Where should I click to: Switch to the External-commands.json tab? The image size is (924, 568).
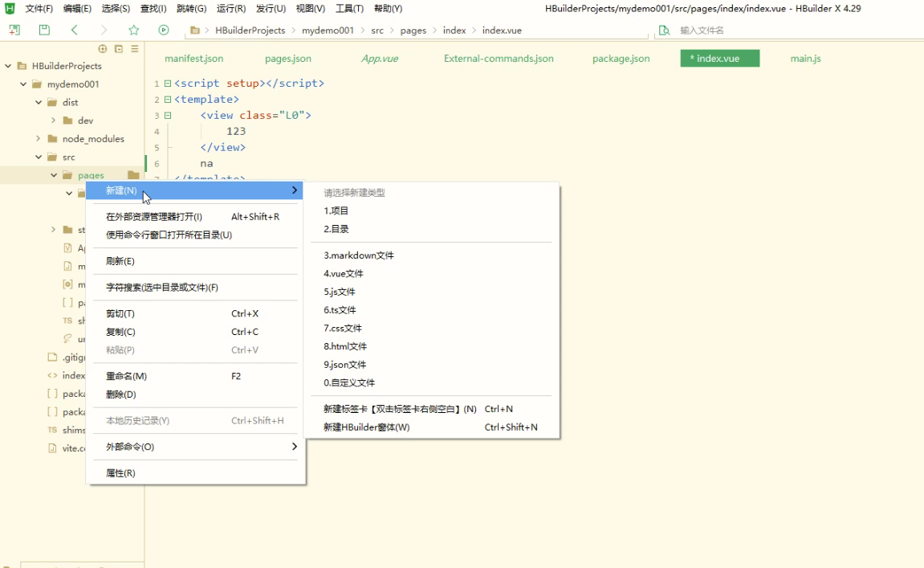click(x=499, y=59)
